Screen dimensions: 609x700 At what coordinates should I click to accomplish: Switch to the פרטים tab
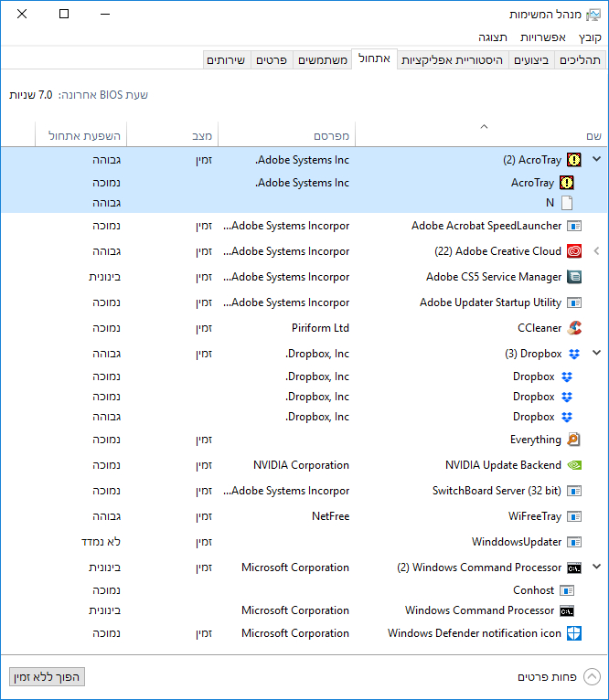click(272, 59)
